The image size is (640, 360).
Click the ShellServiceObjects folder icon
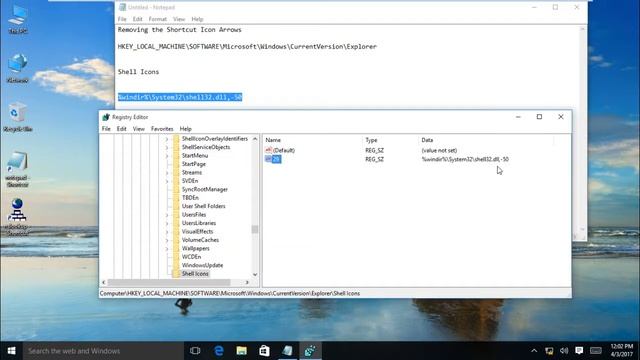click(x=176, y=147)
